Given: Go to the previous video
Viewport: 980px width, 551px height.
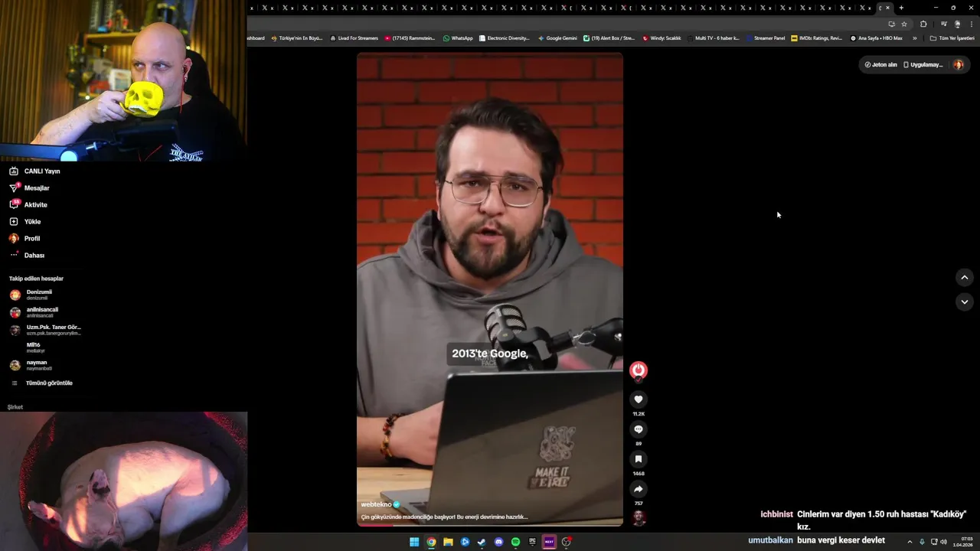Looking at the screenshot, I should 965,277.
